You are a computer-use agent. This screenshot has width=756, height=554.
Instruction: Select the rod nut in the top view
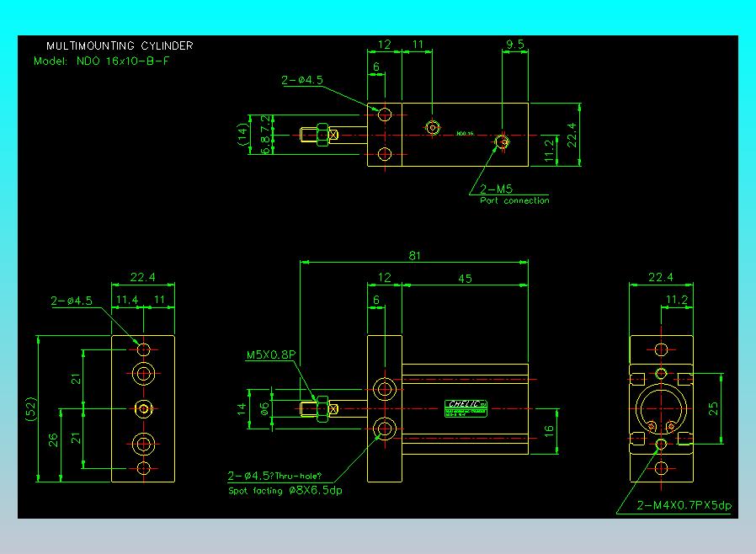click(x=321, y=135)
